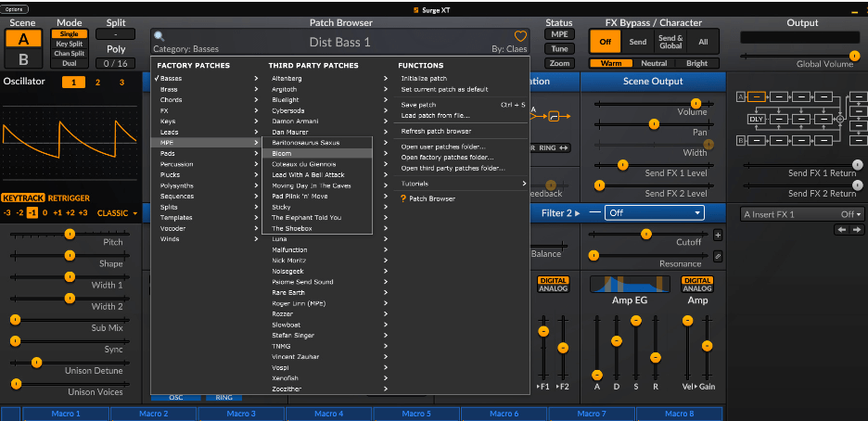Select Oscillator 2 tab

[x=97, y=83]
